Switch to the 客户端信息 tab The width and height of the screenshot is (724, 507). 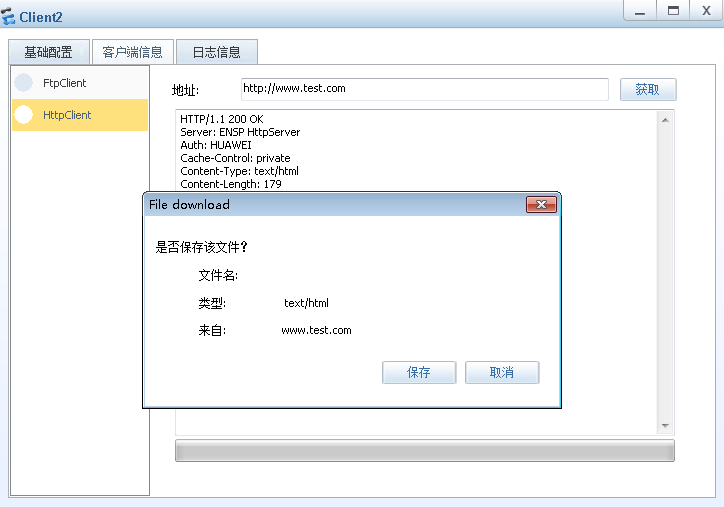(133, 52)
